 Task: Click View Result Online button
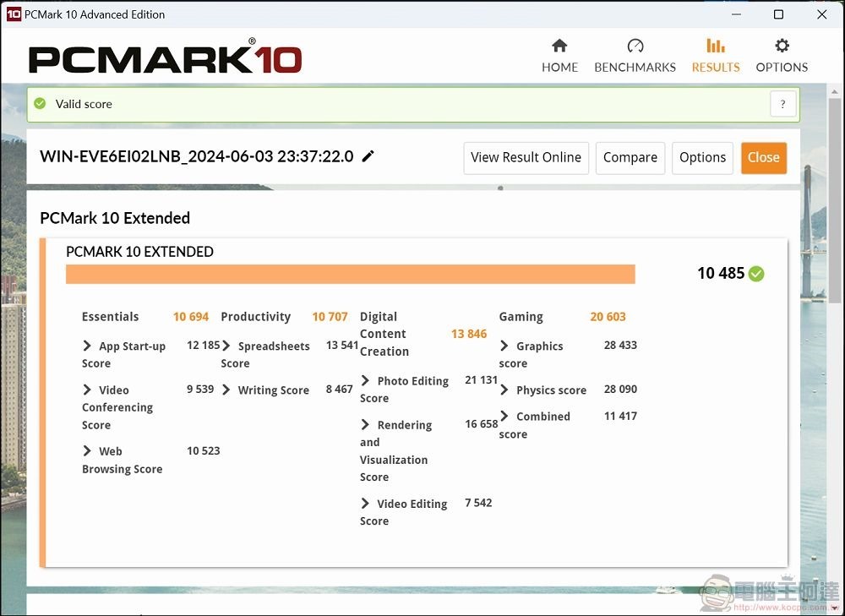click(526, 158)
